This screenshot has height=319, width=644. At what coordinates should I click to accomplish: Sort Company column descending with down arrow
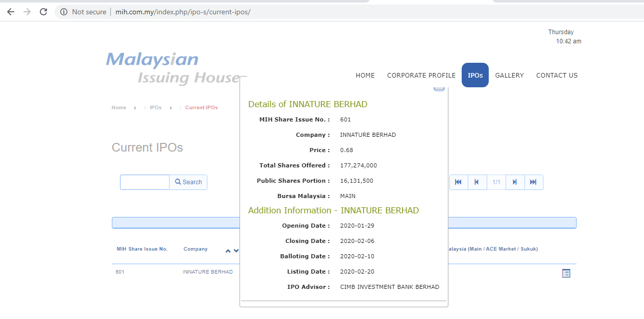pyautogui.click(x=236, y=251)
